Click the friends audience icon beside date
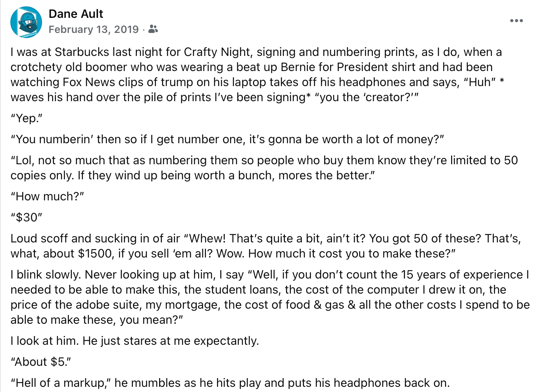Image resolution: width=538 pixels, height=392 pixels. [153, 29]
